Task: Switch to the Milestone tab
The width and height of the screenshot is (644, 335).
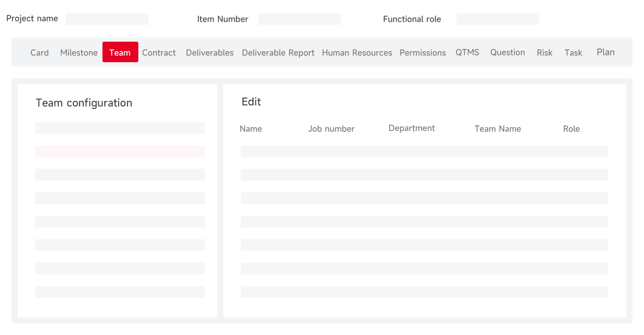Action: pos(79,53)
